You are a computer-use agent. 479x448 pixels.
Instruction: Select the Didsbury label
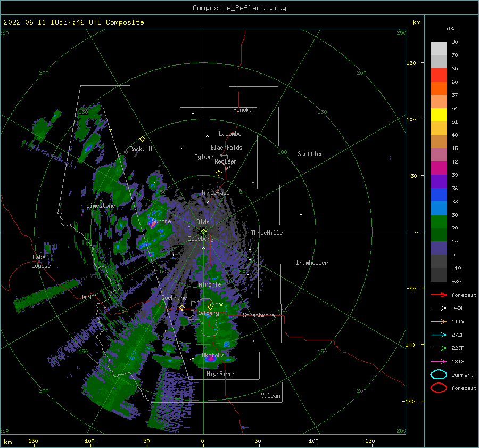tap(201, 239)
